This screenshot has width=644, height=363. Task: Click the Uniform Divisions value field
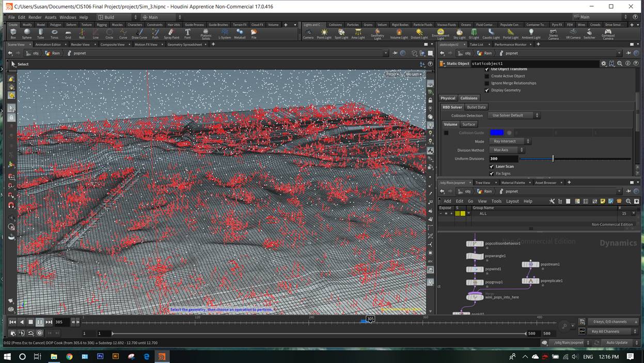pyautogui.click(x=503, y=159)
